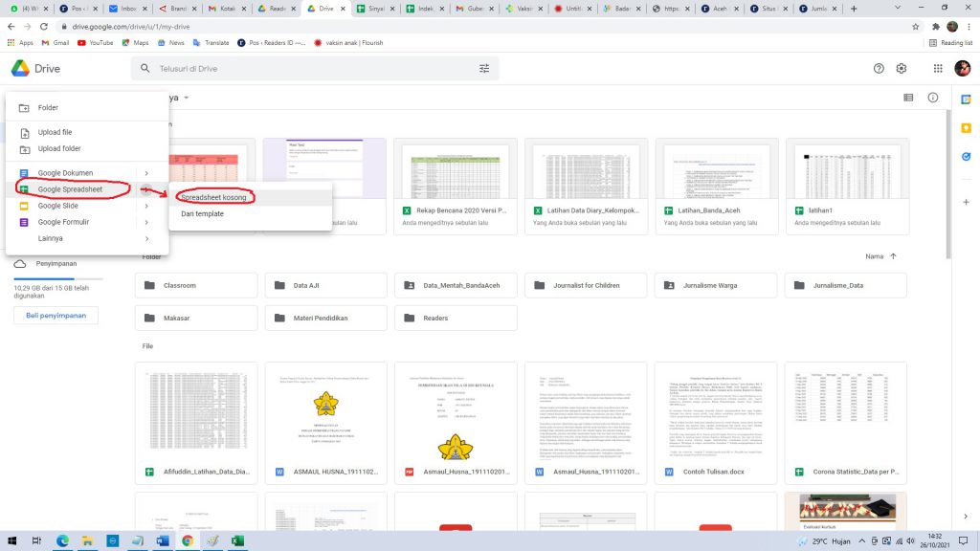980x551 pixels.
Task: Choose Folder in the new menu
Action: coord(87,107)
